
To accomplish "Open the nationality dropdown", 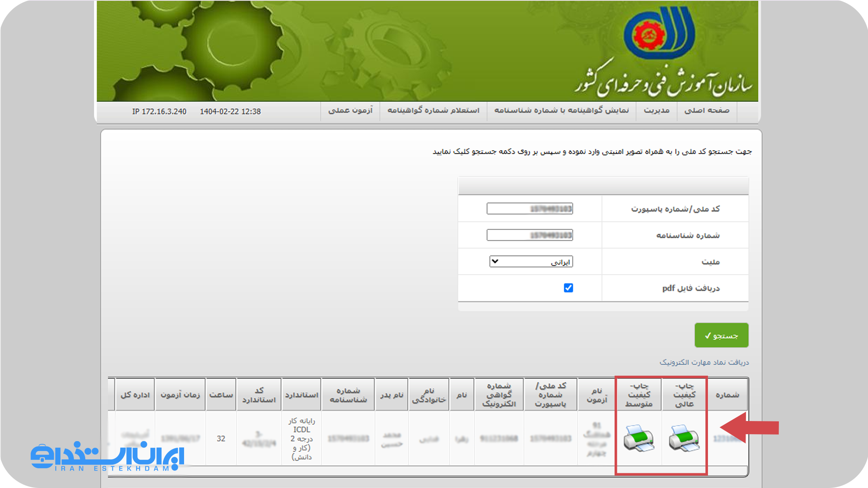I will click(x=531, y=261).
